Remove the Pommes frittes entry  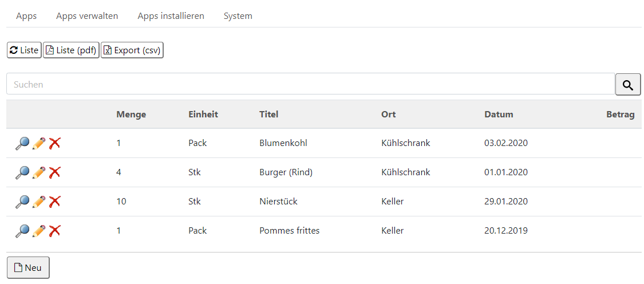tap(54, 231)
